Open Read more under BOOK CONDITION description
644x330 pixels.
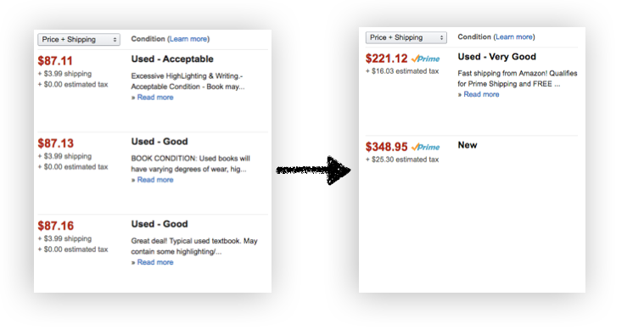pyautogui.click(x=155, y=180)
